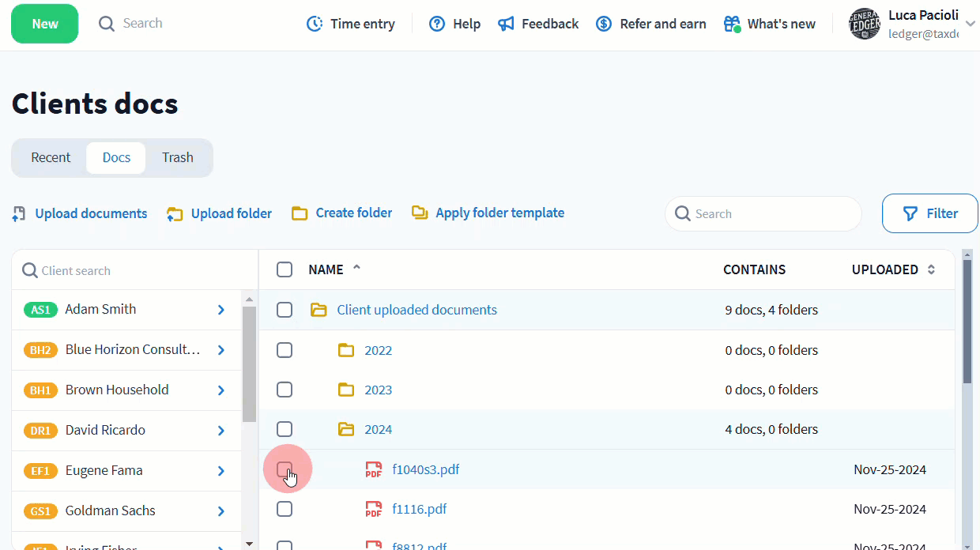Open Luca Pacioli account dropdown arrow
This screenshot has height=550, width=980.
coord(971,24)
